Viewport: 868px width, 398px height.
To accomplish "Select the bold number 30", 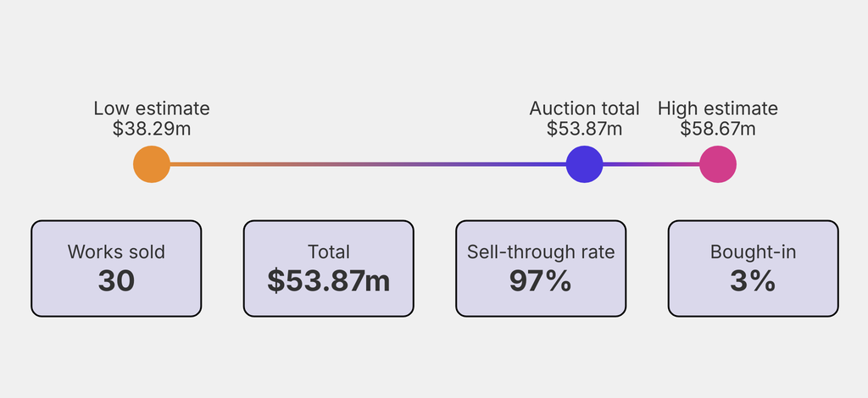I will [116, 280].
